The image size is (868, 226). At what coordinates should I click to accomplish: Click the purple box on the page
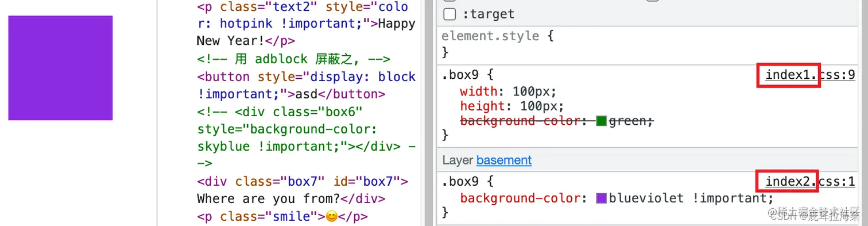(x=60, y=68)
